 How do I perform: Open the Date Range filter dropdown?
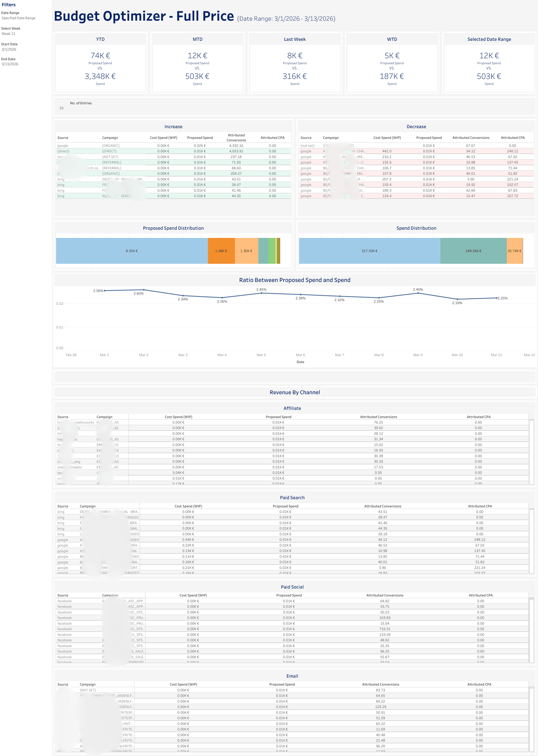(x=18, y=18)
